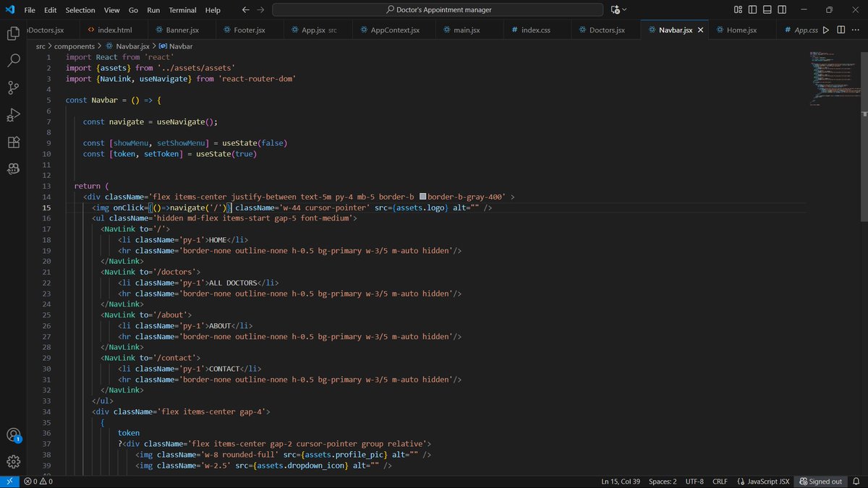Open the Search view in activity bar
Viewport: 868px width, 488px height.
pos(13,61)
